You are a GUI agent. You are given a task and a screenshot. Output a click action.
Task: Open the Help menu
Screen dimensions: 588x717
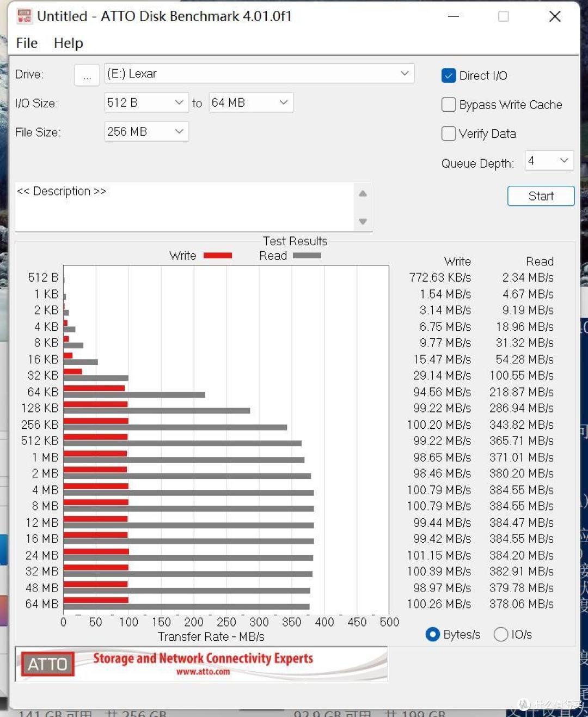[x=68, y=43]
